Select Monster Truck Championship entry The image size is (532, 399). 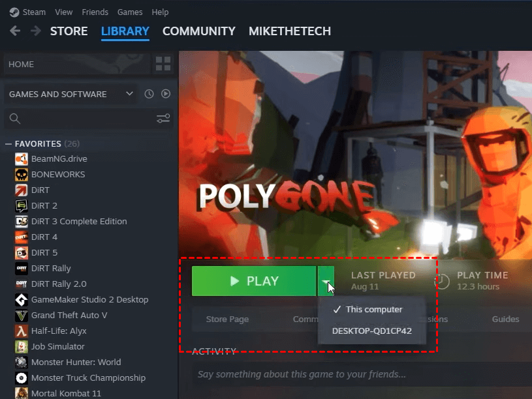click(88, 378)
